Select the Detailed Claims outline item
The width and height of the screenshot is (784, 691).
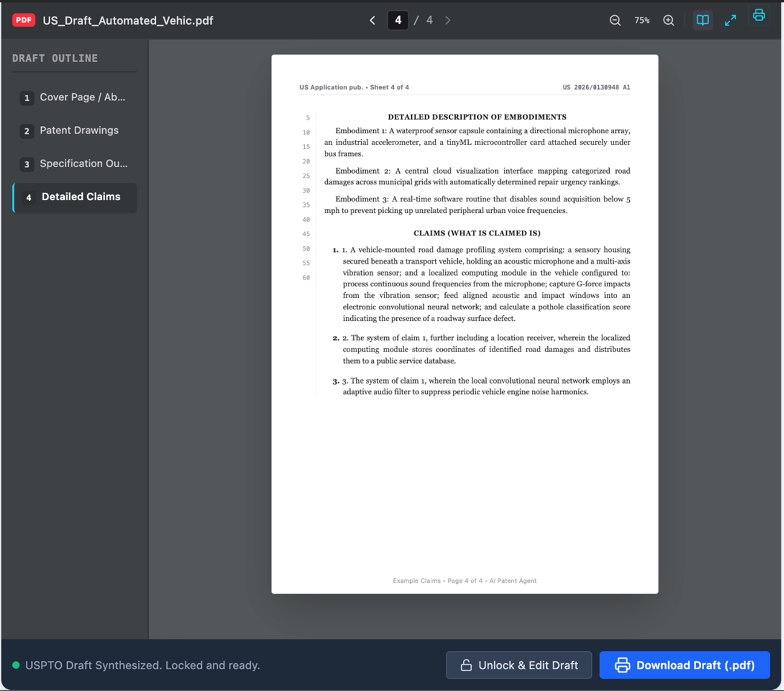click(x=74, y=197)
